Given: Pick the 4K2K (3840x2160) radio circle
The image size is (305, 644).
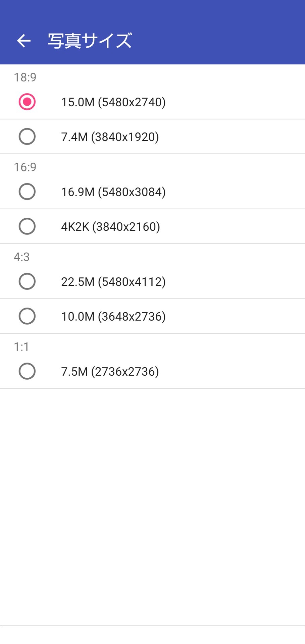Looking at the screenshot, I should (27, 226).
